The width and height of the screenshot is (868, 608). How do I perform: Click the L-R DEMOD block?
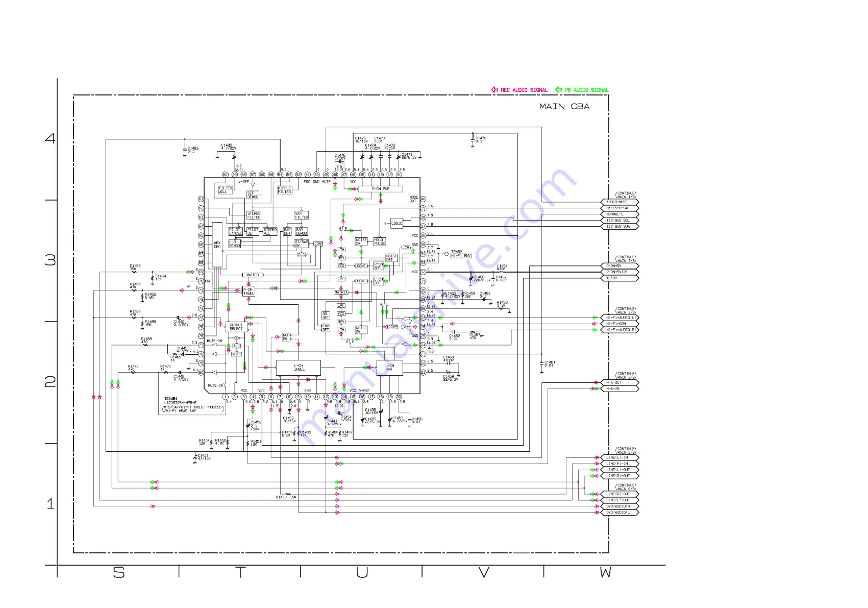click(x=234, y=244)
